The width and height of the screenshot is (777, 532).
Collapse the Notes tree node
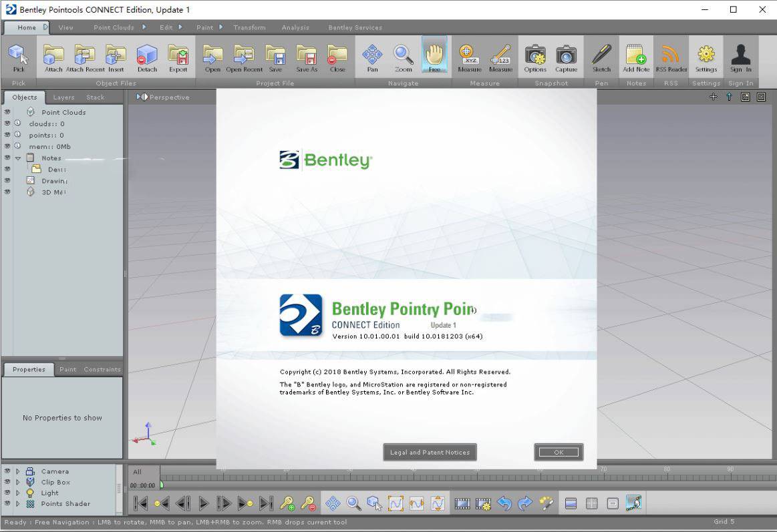(18, 158)
